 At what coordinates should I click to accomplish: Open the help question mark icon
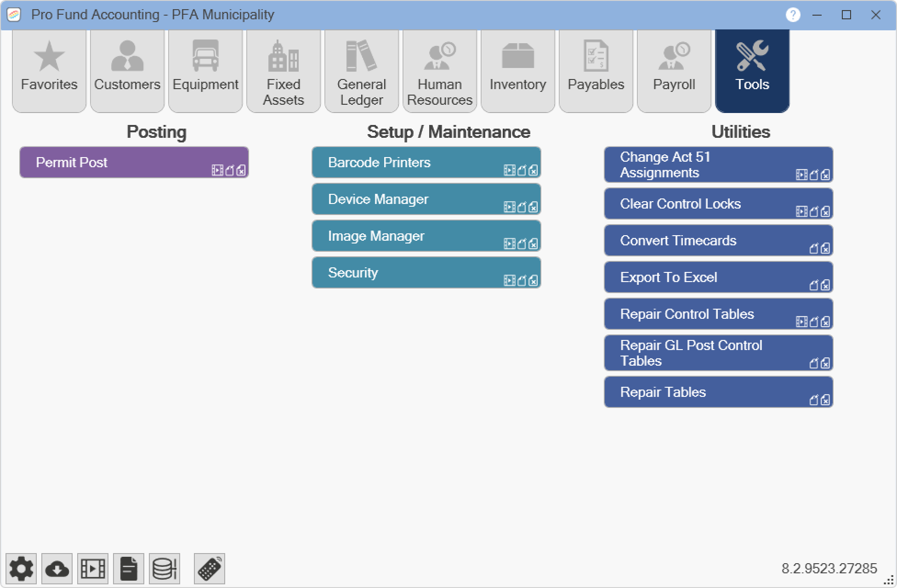793,15
